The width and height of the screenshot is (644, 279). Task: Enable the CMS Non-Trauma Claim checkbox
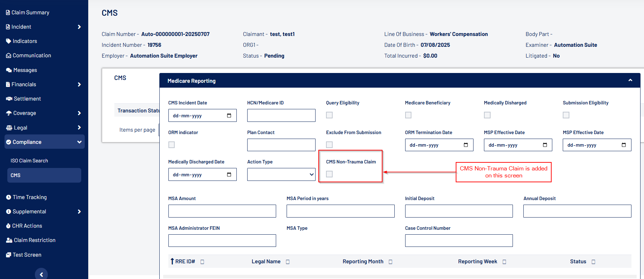click(329, 174)
